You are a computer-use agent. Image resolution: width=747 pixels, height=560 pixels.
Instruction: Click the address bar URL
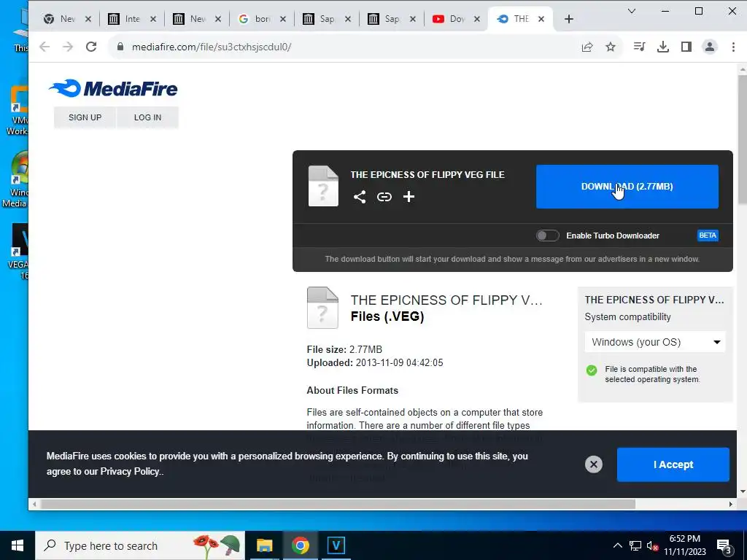(212, 47)
